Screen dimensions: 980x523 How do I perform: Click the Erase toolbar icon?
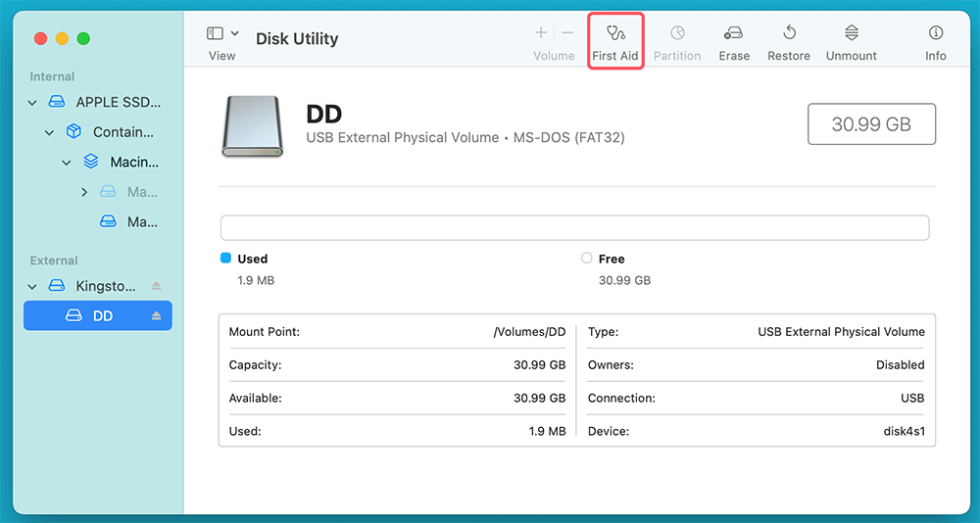coord(734,41)
